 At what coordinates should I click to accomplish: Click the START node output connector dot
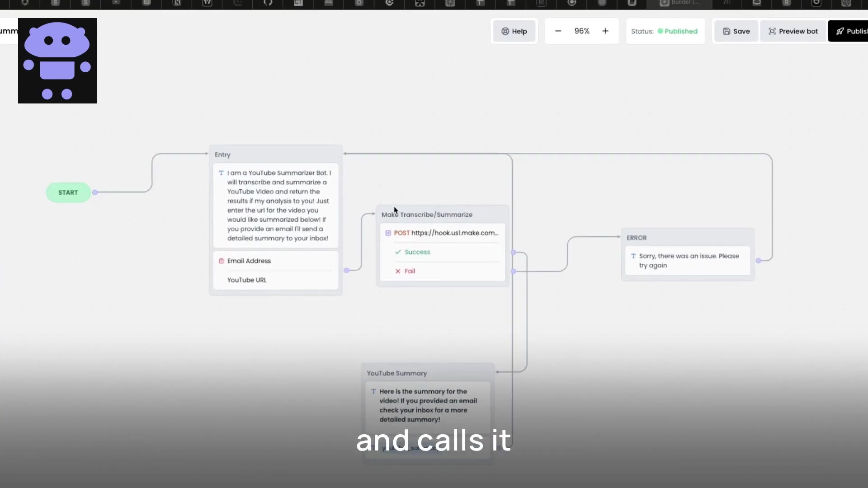coord(95,192)
